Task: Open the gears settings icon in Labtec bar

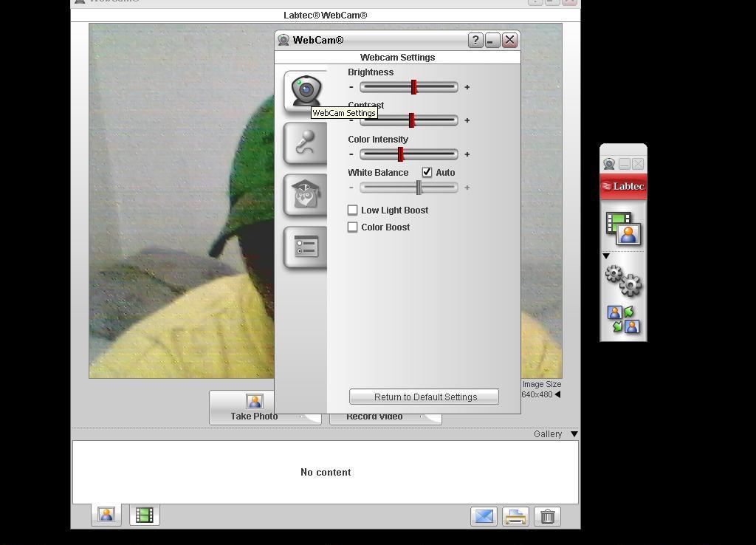Action: (x=623, y=281)
